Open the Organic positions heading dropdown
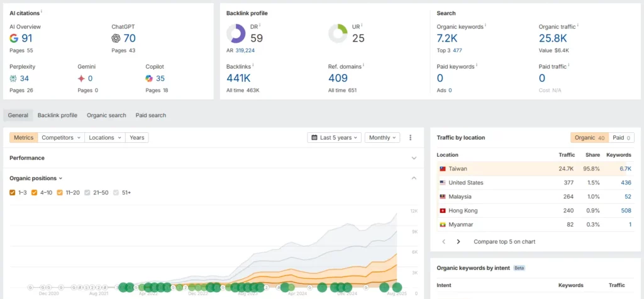The height and width of the screenshot is (299, 644). point(36,178)
